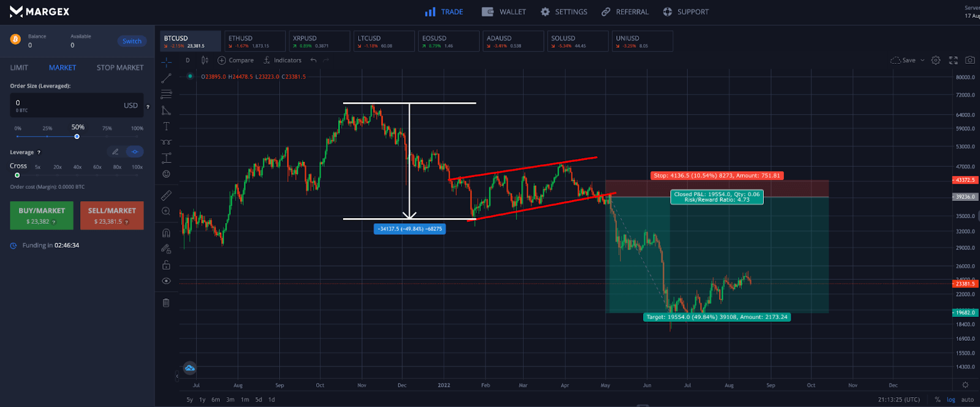Activate the magnet snap mode
This screenshot has width=980, height=407.
point(166,233)
